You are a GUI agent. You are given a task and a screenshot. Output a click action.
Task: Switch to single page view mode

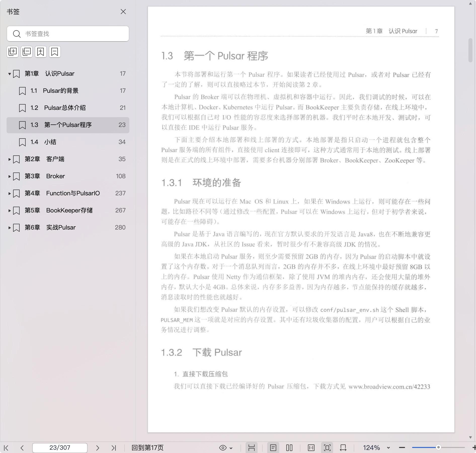pos(273,448)
